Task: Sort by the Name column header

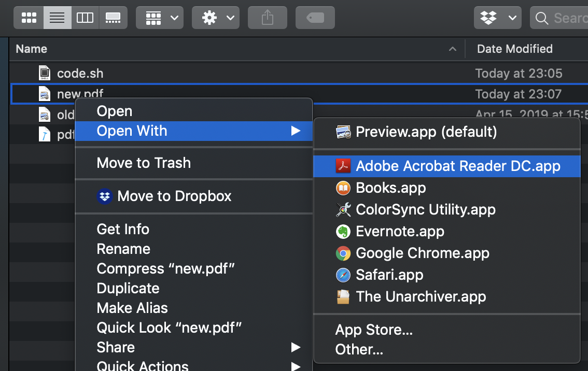Action: tap(32, 49)
